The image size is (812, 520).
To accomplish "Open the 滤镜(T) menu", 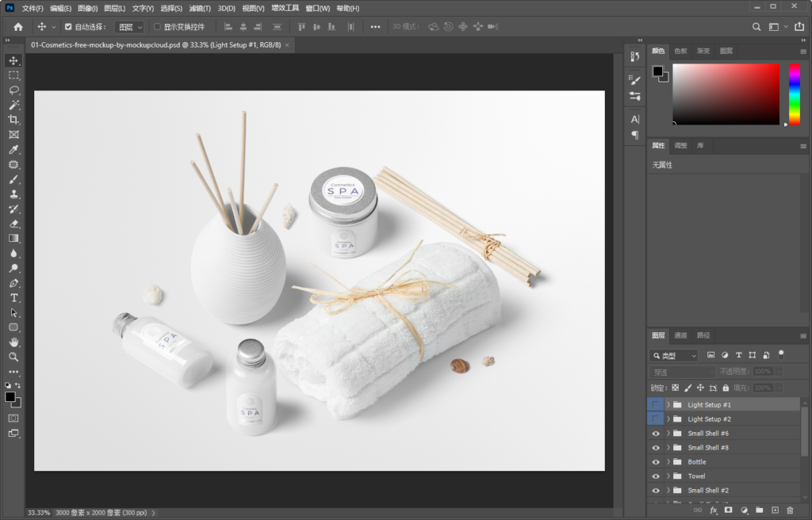I will (200, 8).
